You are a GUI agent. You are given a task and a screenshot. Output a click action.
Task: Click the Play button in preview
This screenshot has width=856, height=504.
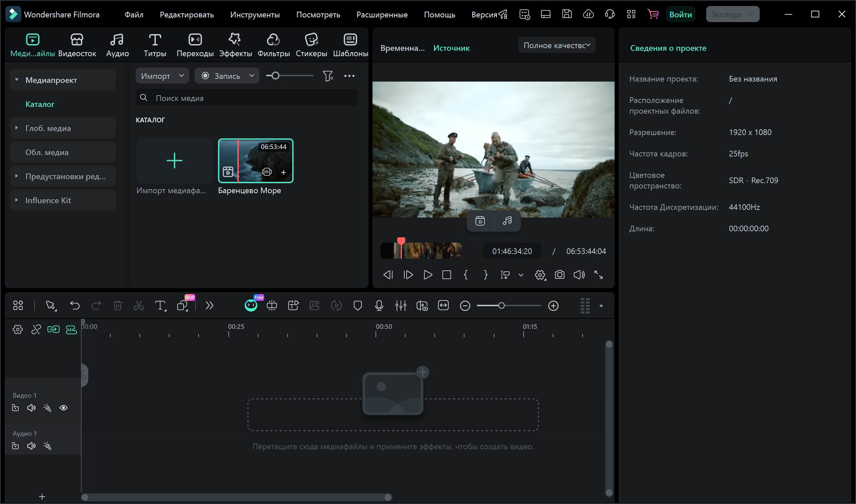tap(428, 275)
